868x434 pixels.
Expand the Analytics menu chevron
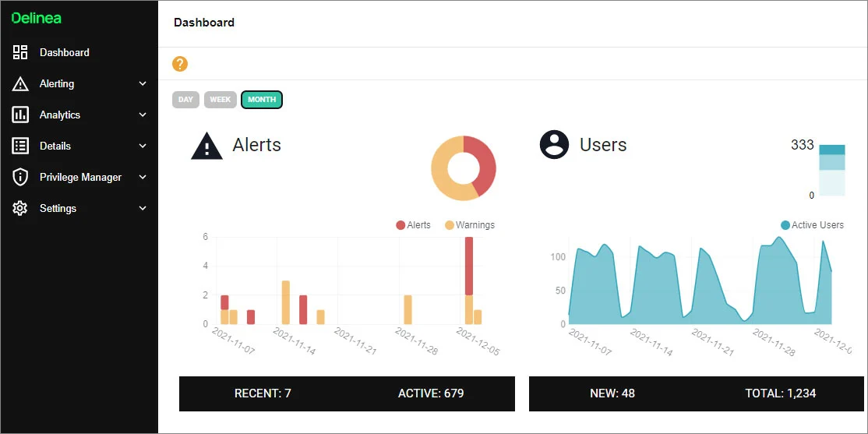(x=143, y=115)
